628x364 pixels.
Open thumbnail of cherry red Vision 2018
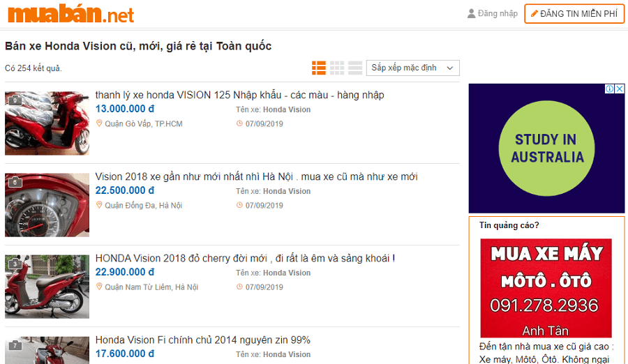pyautogui.click(x=47, y=287)
